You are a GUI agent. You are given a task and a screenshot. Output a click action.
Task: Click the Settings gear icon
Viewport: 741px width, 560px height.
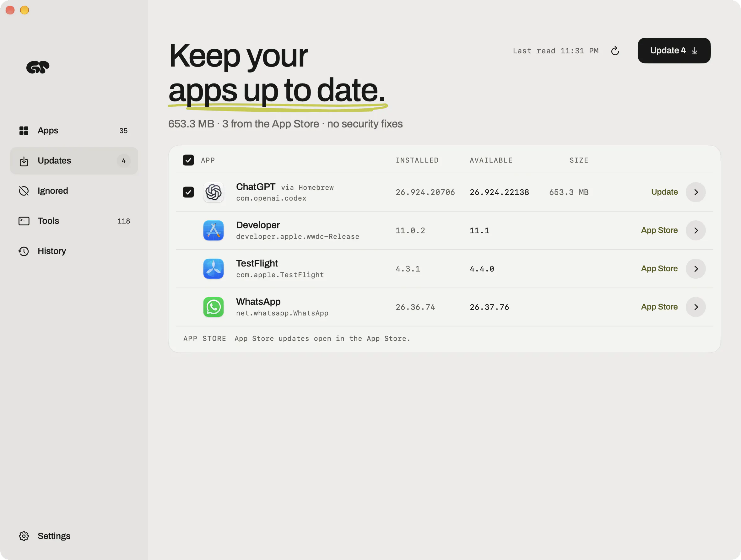tap(24, 536)
